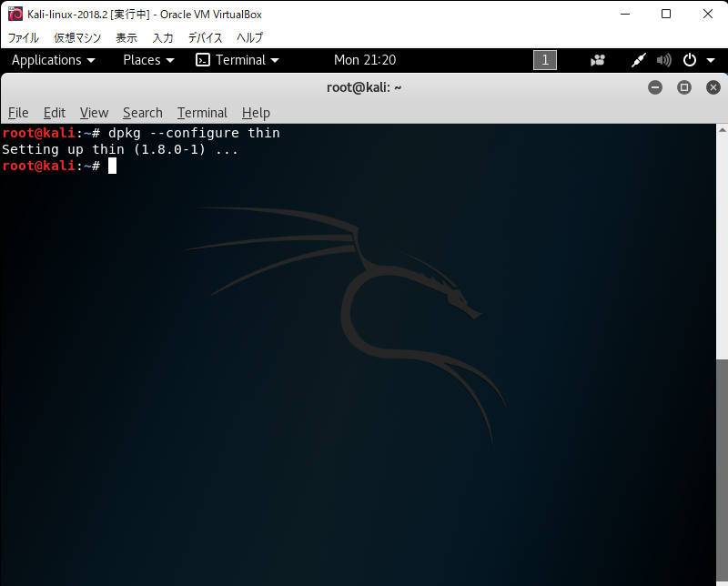
Task: Click the network connection icon
Action: (x=639, y=60)
